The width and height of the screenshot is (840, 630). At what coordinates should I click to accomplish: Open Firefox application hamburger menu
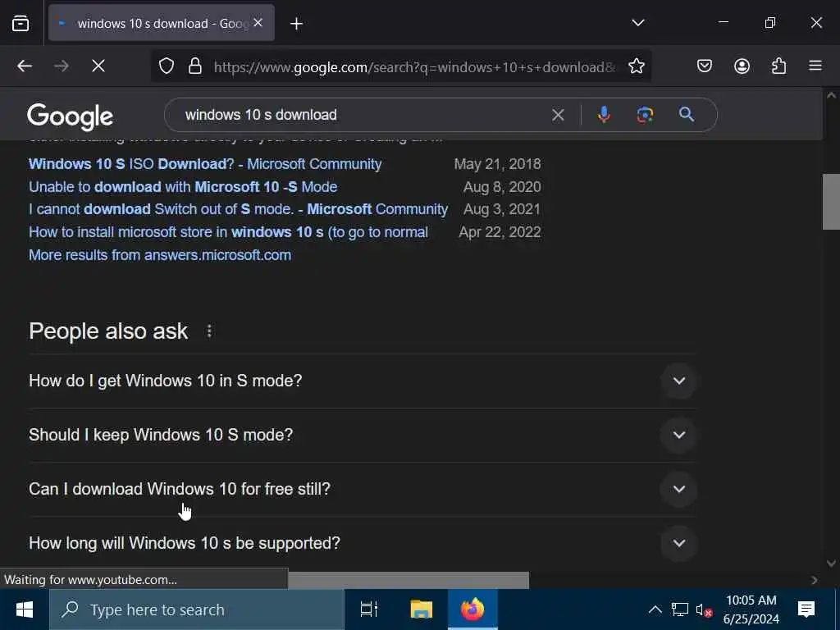815,66
